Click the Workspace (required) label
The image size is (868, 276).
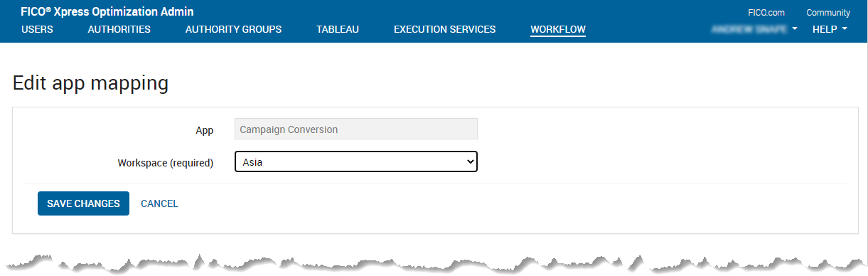tap(165, 163)
